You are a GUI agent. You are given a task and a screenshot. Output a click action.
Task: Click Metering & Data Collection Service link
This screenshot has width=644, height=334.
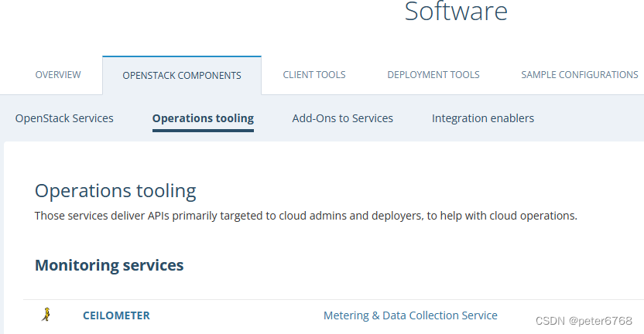tap(410, 315)
